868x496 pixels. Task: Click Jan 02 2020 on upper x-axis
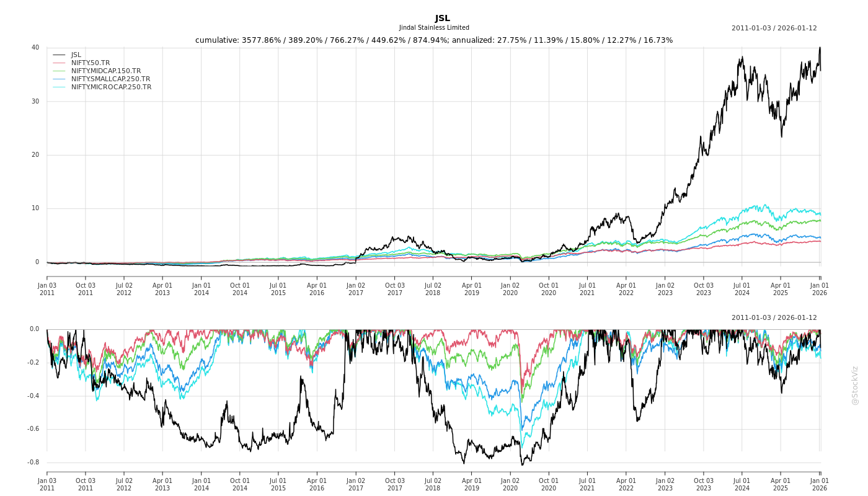point(510,289)
